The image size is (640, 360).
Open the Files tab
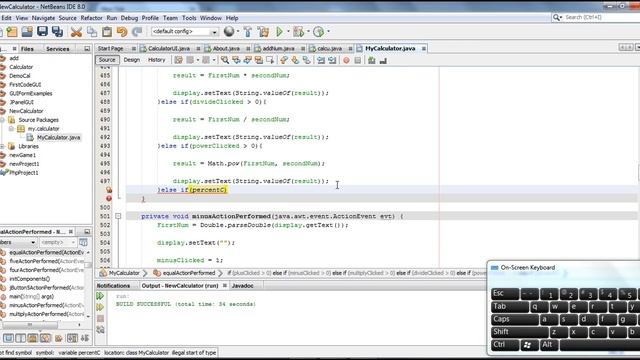point(27,49)
